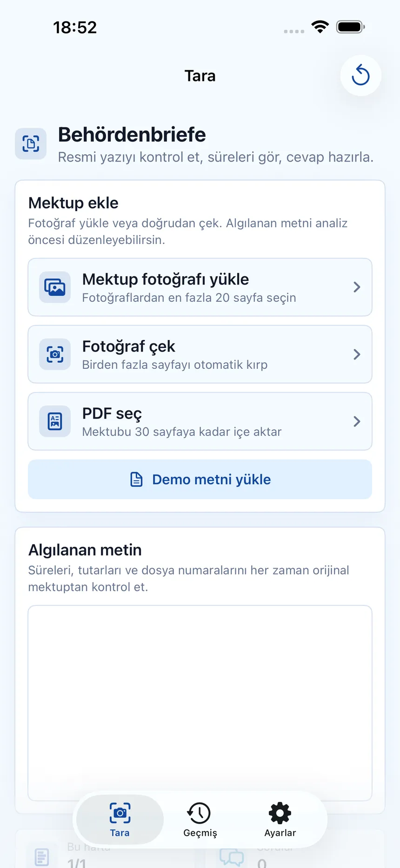
Task: Tap the PDF document icon beside PDF seç
Action: [x=55, y=421]
